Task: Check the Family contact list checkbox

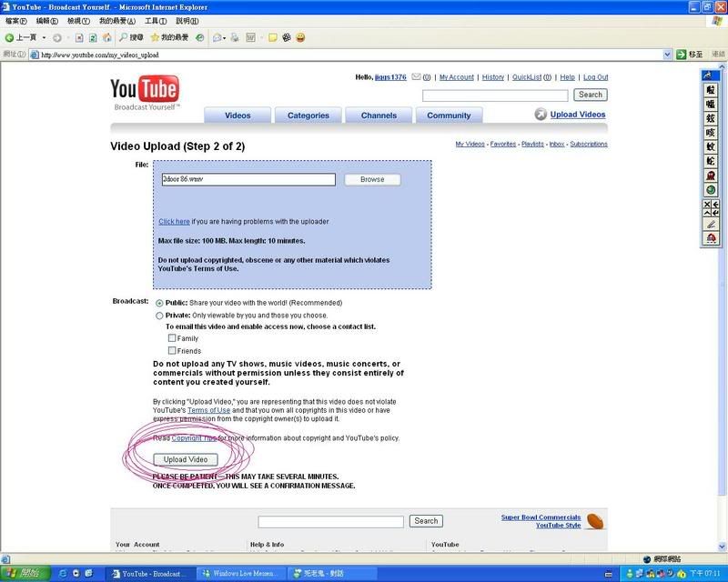Action: point(172,338)
